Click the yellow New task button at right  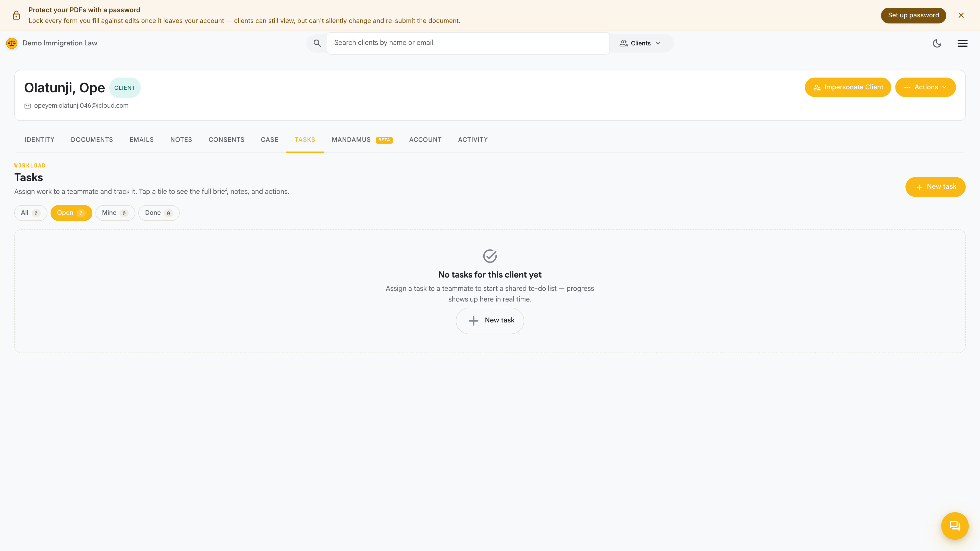click(935, 187)
